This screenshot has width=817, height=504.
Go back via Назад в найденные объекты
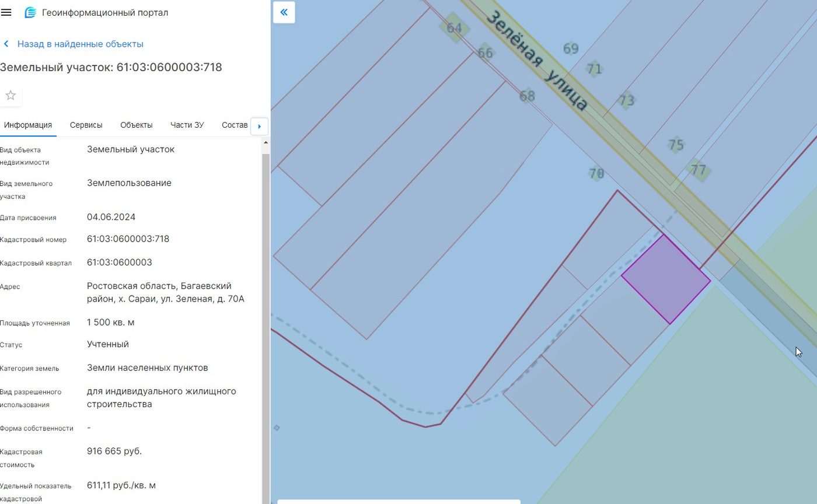click(81, 44)
